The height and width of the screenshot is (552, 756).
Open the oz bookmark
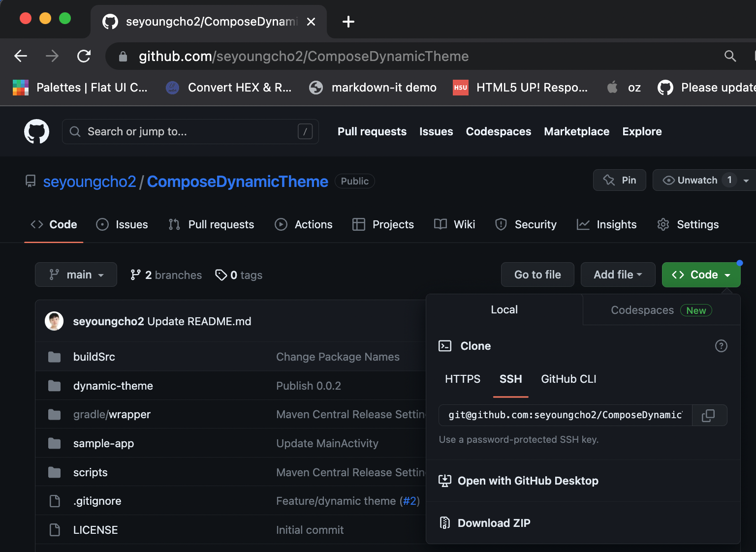[624, 88]
